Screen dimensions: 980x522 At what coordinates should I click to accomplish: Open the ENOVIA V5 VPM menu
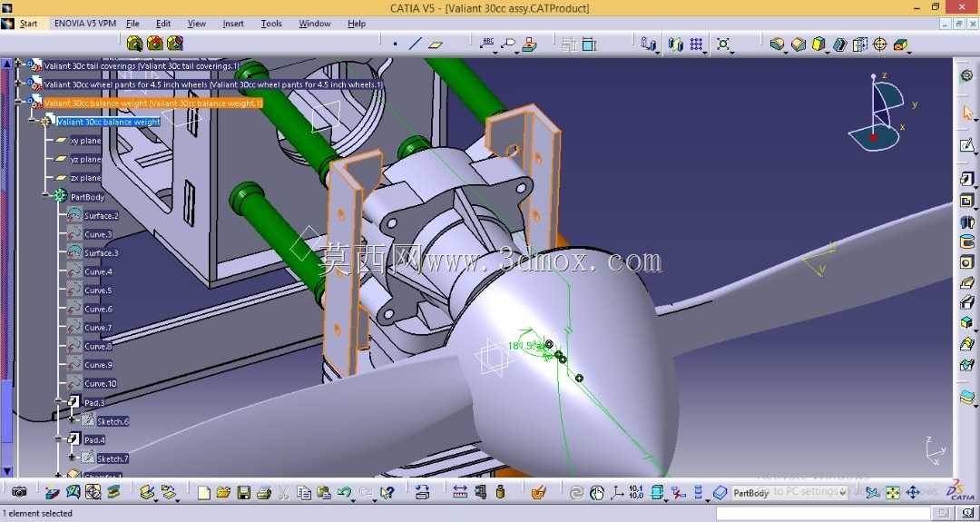click(84, 24)
